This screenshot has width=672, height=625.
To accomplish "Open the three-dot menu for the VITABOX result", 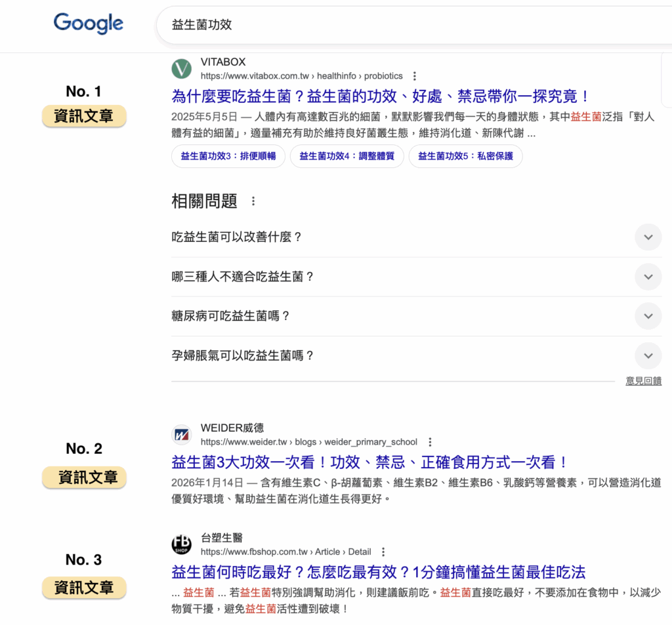I will (x=415, y=76).
